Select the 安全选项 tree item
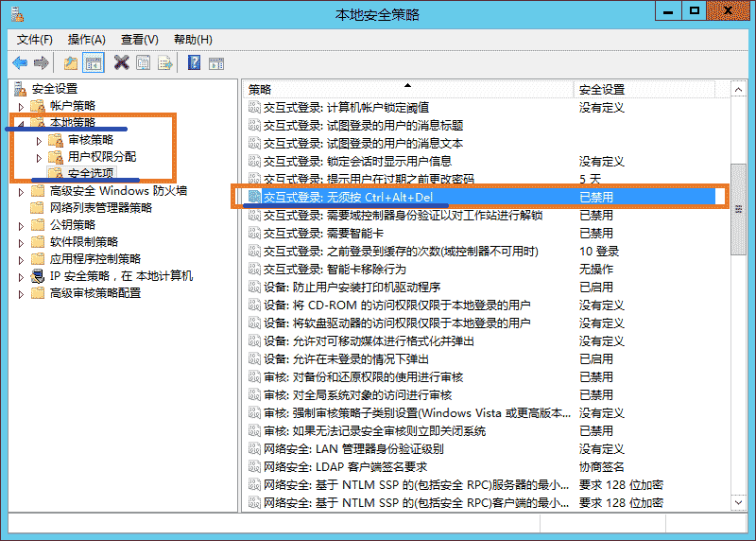Image resolution: width=756 pixels, height=541 pixels. [91, 173]
